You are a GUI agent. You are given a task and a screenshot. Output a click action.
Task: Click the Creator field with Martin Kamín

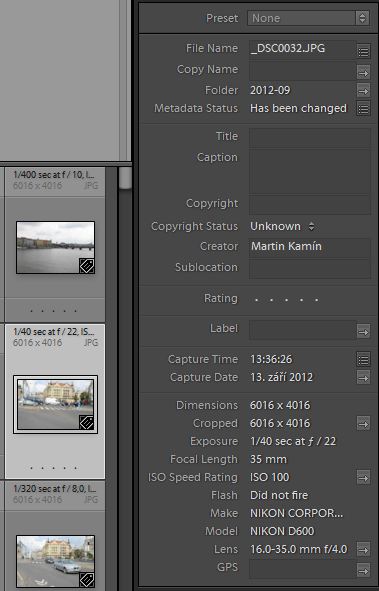[x=310, y=247]
